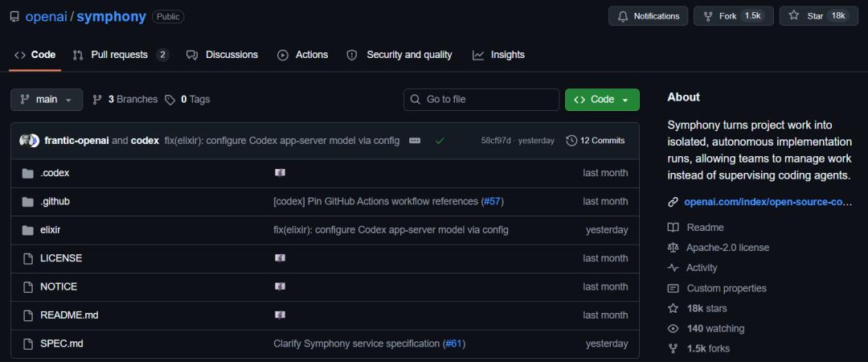This screenshot has width=868, height=362.
Task: Click the commit status green checkmark icon
Action: (440, 141)
